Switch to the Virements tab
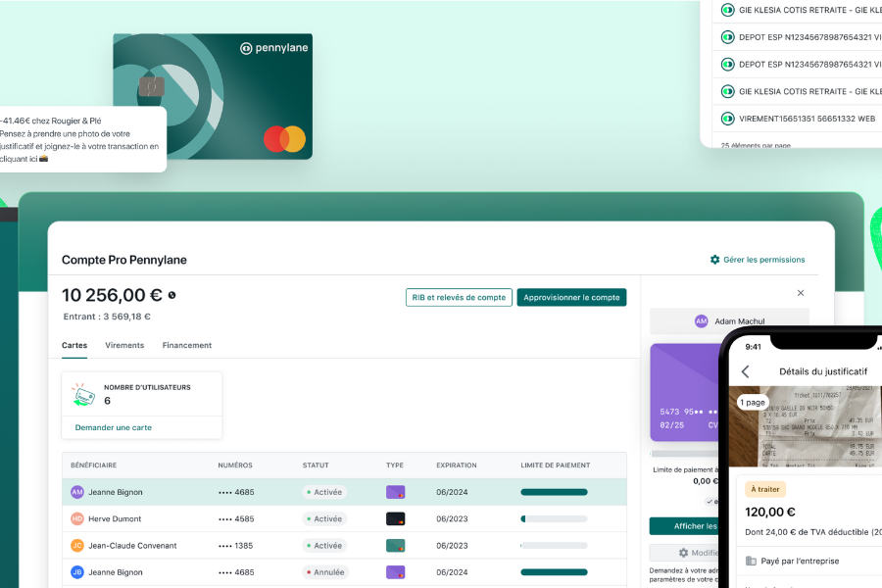 point(124,346)
